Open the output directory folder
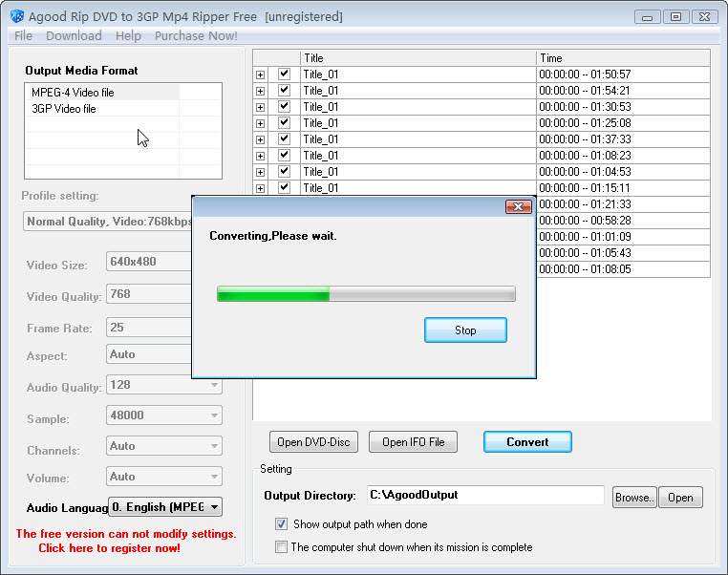 tap(680, 498)
